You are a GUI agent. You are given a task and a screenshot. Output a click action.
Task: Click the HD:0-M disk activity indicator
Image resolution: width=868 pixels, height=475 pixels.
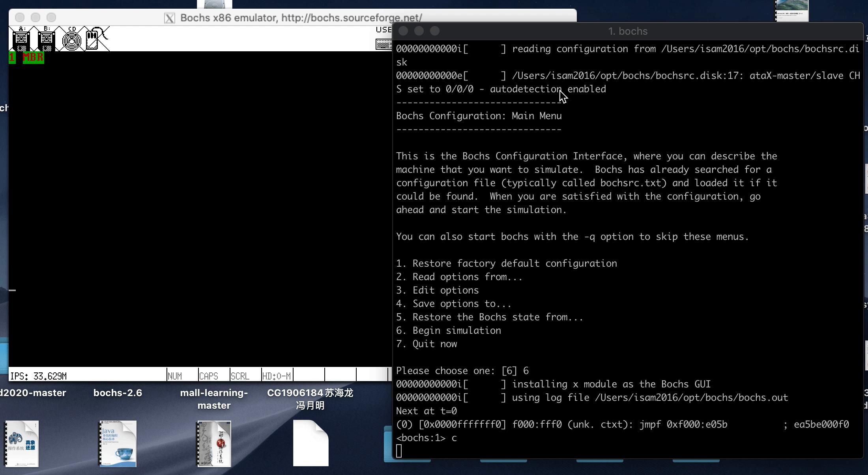pyautogui.click(x=277, y=376)
